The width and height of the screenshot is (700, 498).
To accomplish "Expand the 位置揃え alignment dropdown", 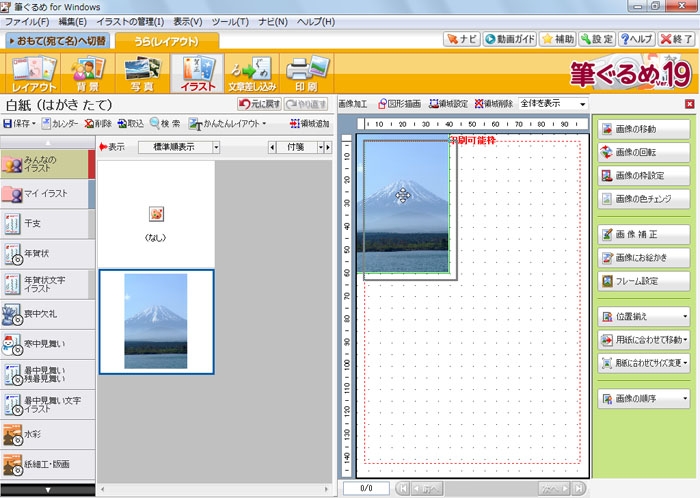I will click(645, 317).
